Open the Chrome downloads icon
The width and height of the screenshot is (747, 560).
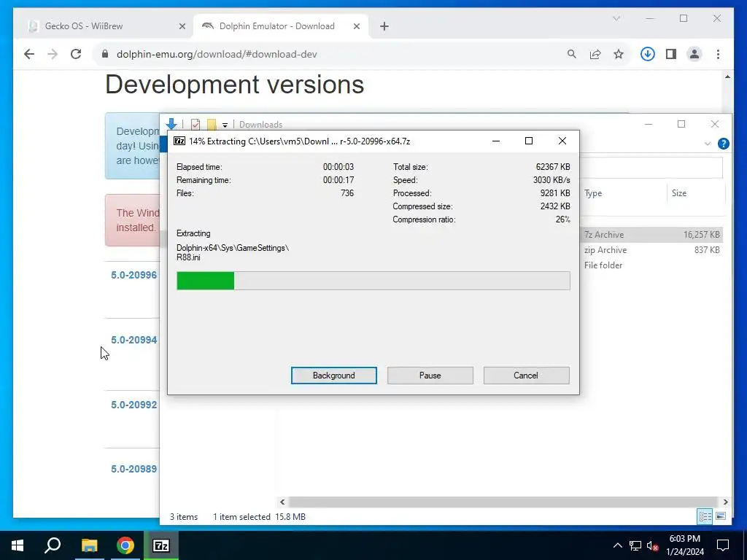(x=648, y=54)
